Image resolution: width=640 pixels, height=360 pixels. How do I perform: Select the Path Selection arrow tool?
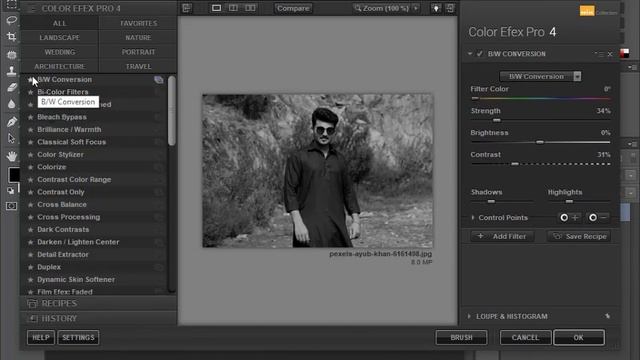click(x=11, y=138)
